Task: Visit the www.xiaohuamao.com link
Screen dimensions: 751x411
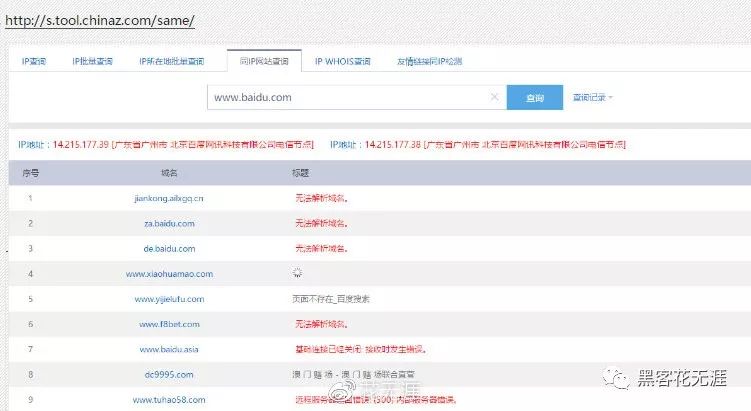Action: (169, 274)
